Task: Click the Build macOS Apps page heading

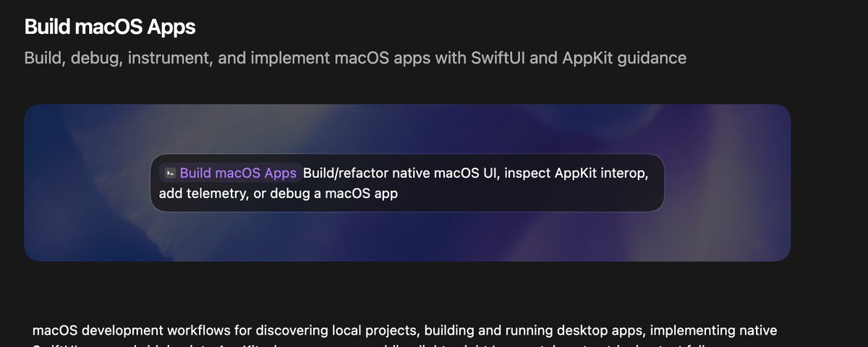Action: (x=110, y=27)
